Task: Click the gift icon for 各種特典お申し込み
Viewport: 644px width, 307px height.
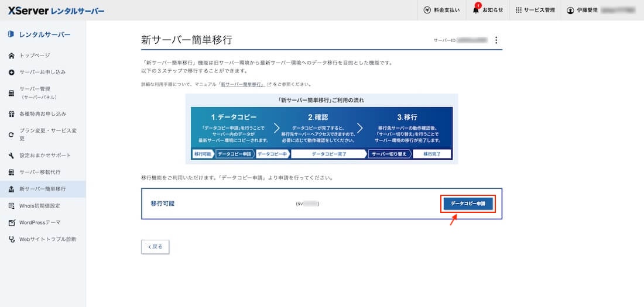Action: coord(12,113)
